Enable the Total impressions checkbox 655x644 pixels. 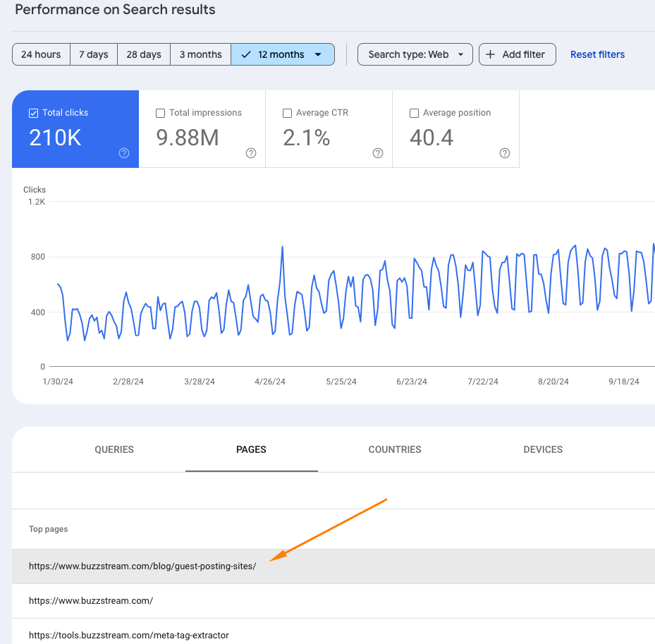pos(160,112)
